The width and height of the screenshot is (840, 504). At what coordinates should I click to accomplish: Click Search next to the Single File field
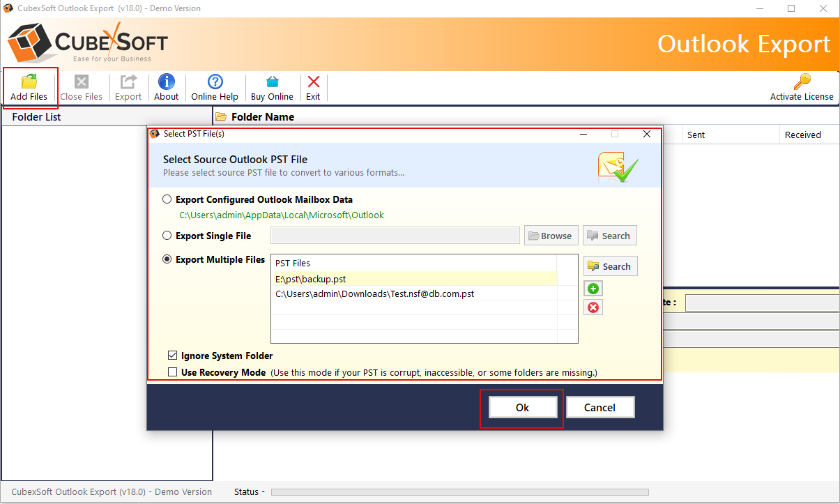pyautogui.click(x=610, y=236)
